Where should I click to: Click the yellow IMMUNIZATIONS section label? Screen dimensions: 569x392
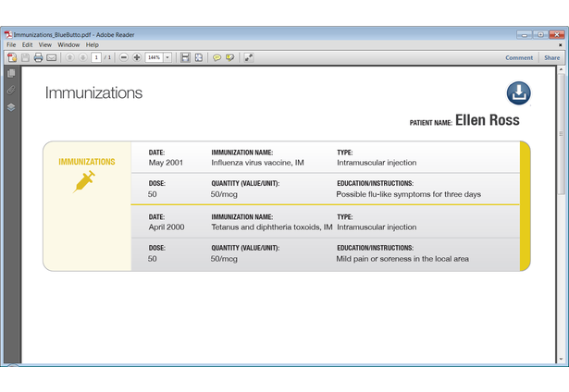point(87,162)
